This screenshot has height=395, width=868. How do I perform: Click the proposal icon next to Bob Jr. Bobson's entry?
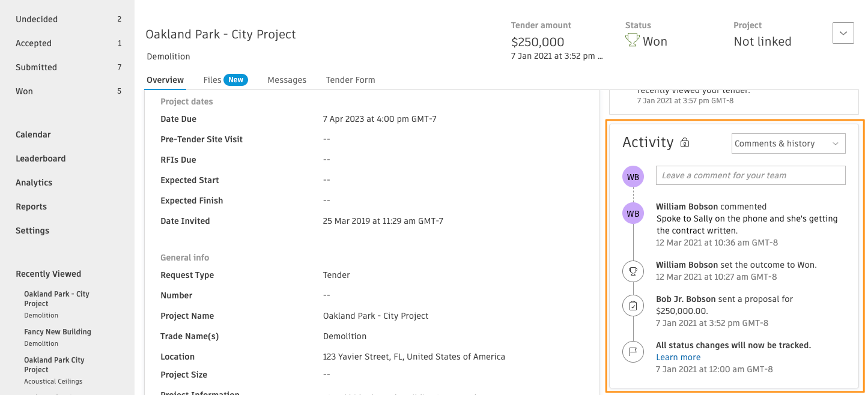coord(633,306)
